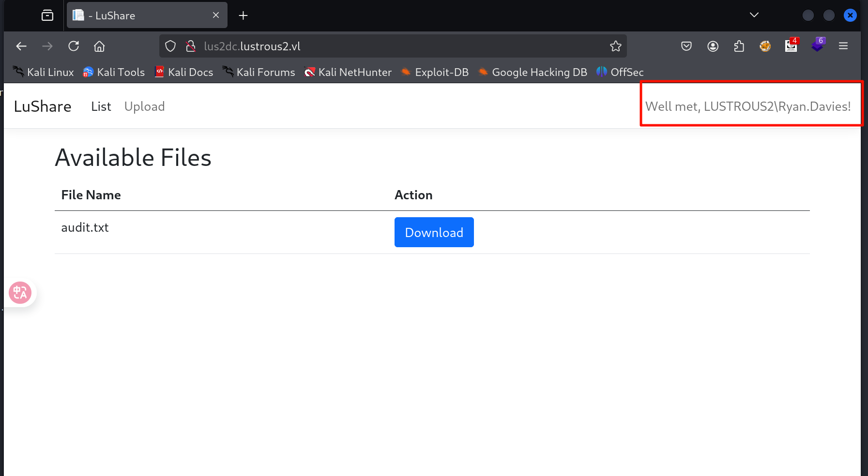This screenshot has height=476, width=868.
Task: Go to the browser home page
Action: coord(99,46)
